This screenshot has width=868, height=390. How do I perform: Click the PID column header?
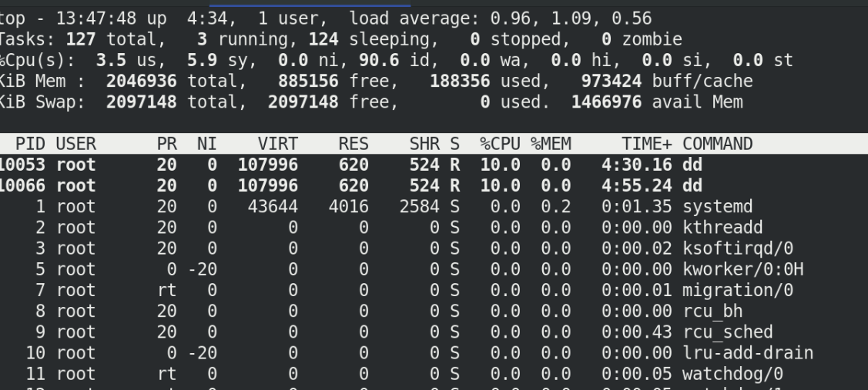(30, 144)
